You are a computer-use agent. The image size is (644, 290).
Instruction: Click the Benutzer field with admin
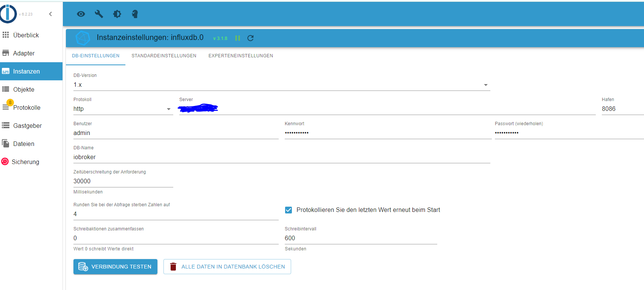176,133
